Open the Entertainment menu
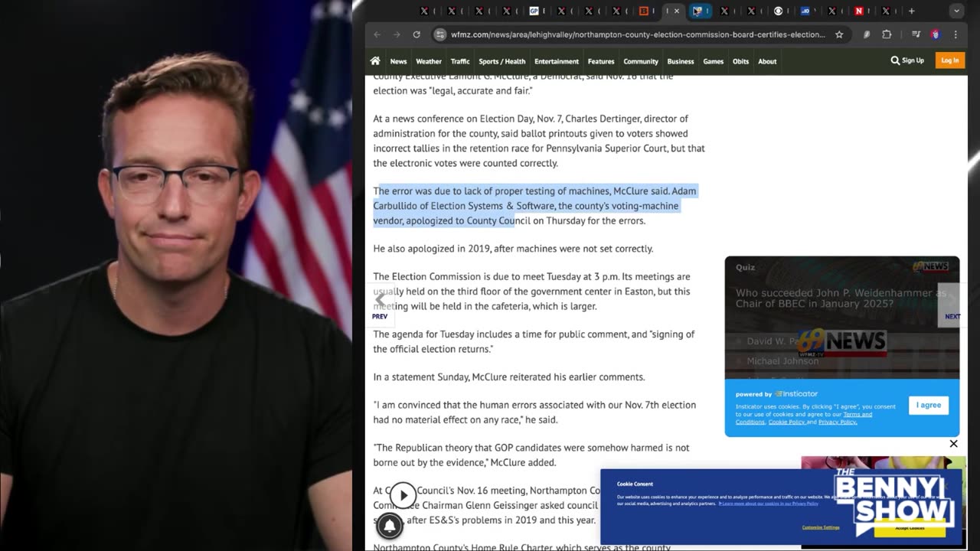Image resolution: width=980 pixels, height=551 pixels. coord(557,61)
